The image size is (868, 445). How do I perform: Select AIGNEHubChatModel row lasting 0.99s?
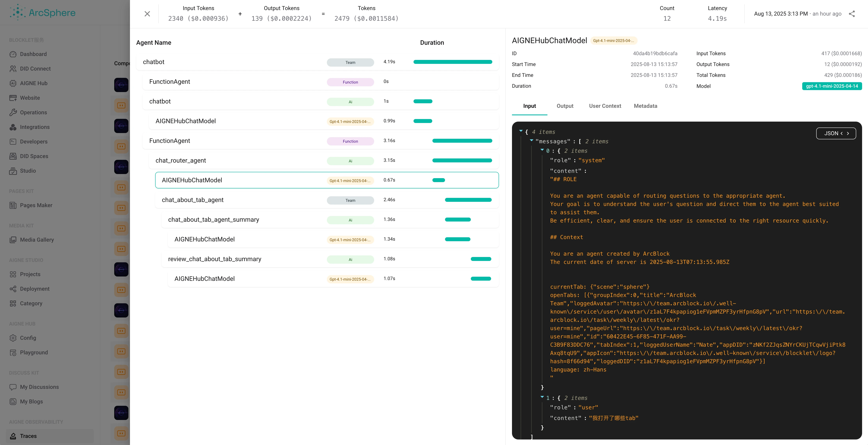click(324, 121)
